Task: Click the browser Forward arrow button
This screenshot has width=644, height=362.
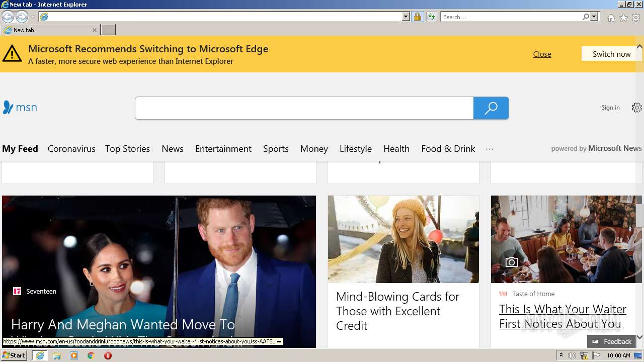Action: point(22,17)
